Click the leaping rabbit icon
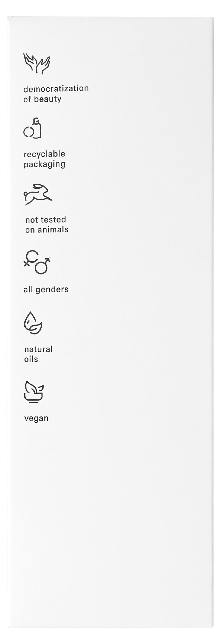Screen dimensions: 220x644 (38, 194)
